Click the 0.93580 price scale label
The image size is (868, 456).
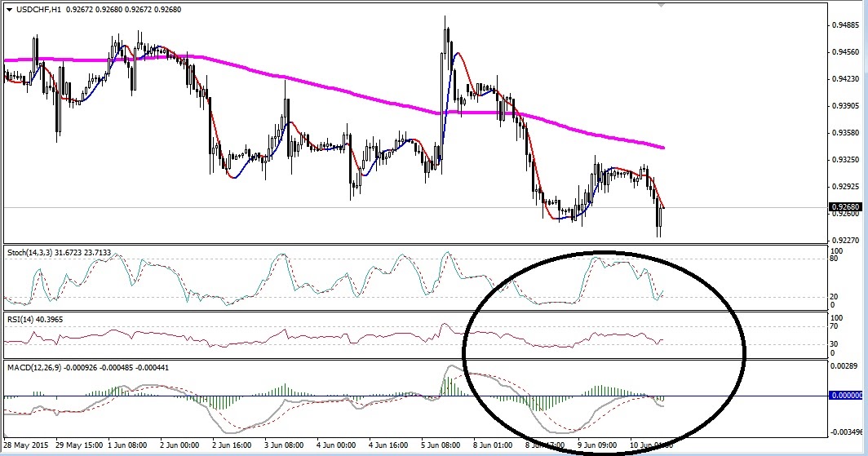[x=846, y=133]
